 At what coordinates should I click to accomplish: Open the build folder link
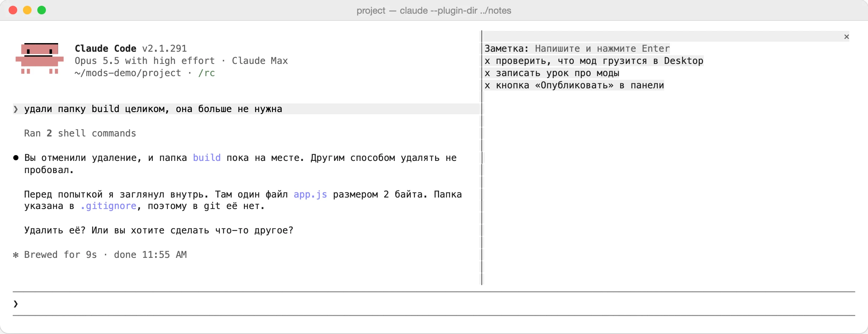tap(207, 158)
